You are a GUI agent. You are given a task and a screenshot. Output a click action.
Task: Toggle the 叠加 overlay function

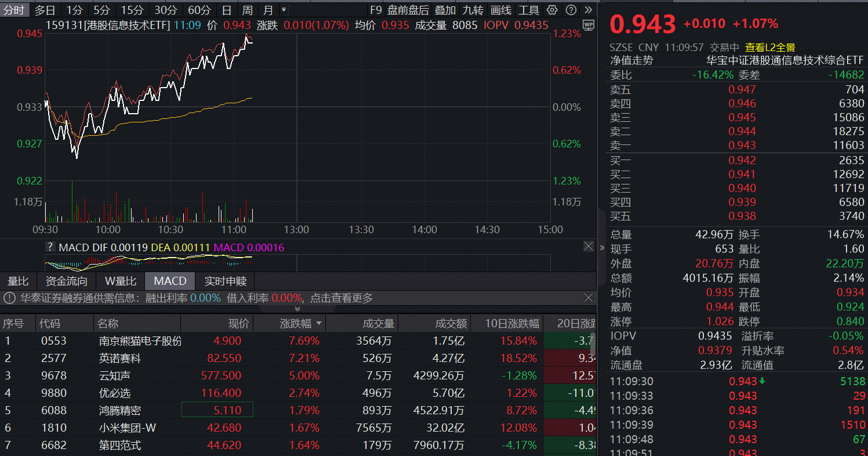pyautogui.click(x=446, y=10)
